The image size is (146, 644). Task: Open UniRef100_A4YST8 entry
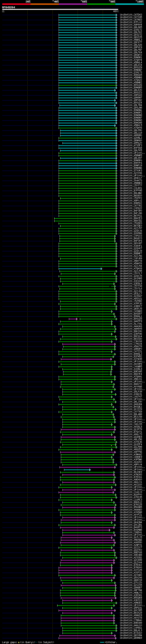tap(131, 618)
